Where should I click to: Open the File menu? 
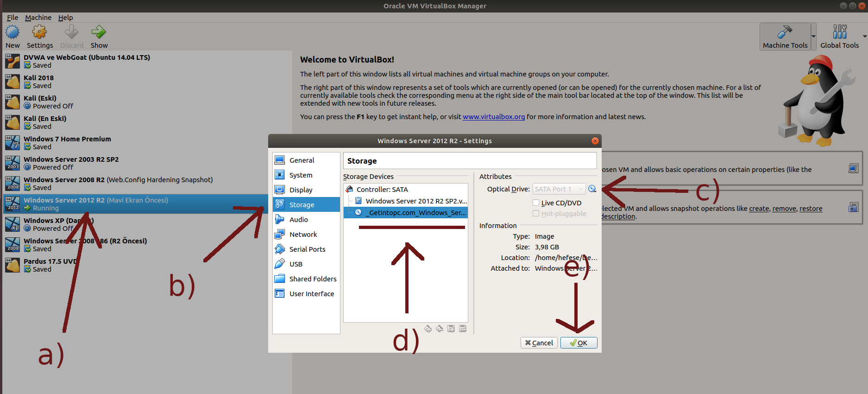pos(13,18)
